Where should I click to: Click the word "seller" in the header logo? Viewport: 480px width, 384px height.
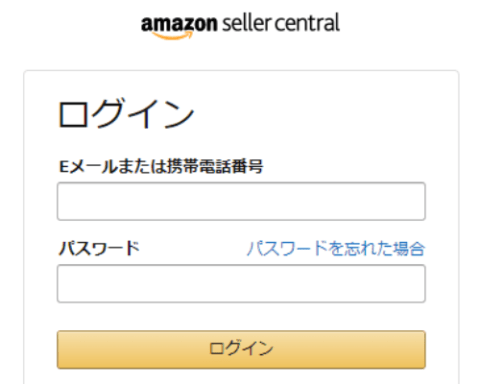coord(247,23)
